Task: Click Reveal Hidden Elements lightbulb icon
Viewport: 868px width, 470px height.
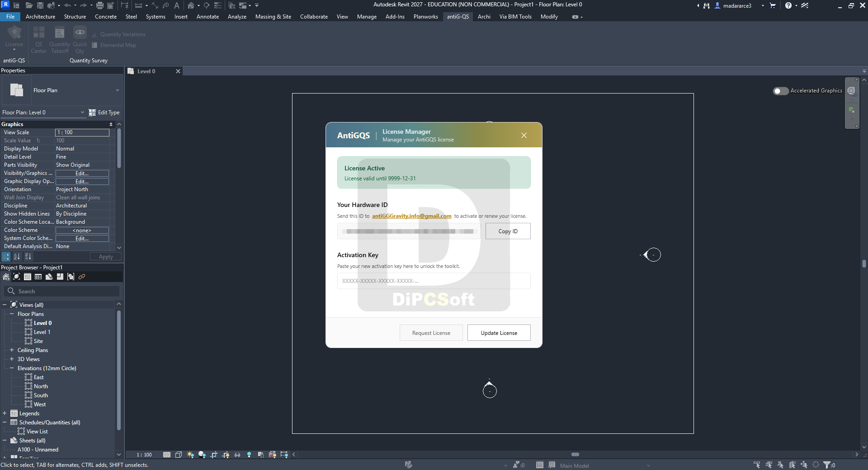Action: click(249, 455)
